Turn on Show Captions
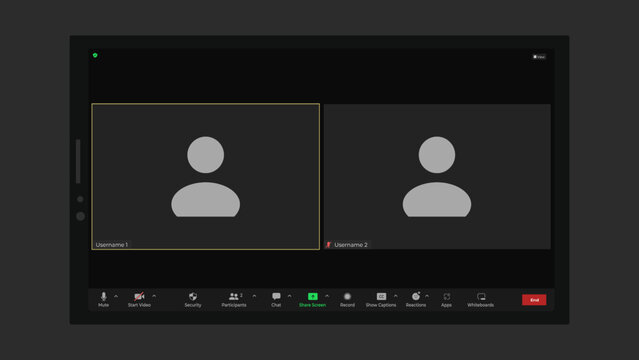The width and height of the screenshot is (639, 360). 381,299
